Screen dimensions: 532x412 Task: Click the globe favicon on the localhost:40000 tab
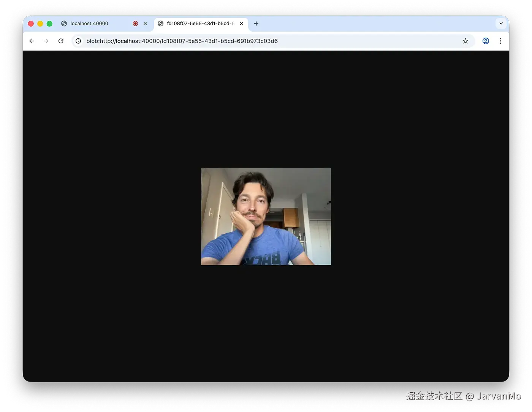[x=63, y=23]
